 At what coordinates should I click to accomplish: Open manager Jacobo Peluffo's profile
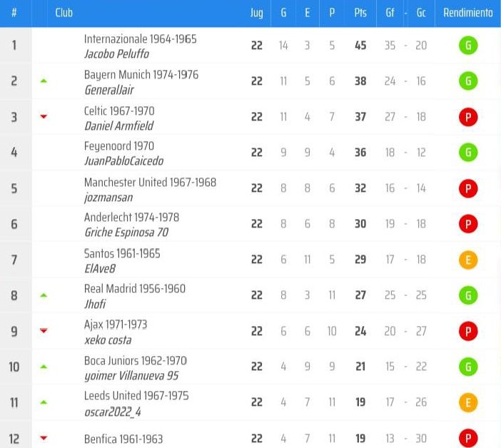tap(116, 54)
